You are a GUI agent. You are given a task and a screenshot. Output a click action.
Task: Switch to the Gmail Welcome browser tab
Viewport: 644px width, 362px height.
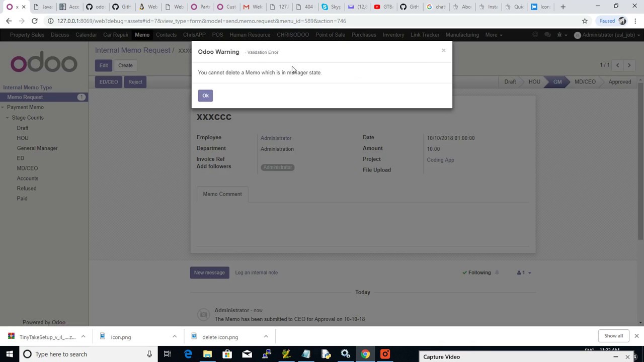254,7
